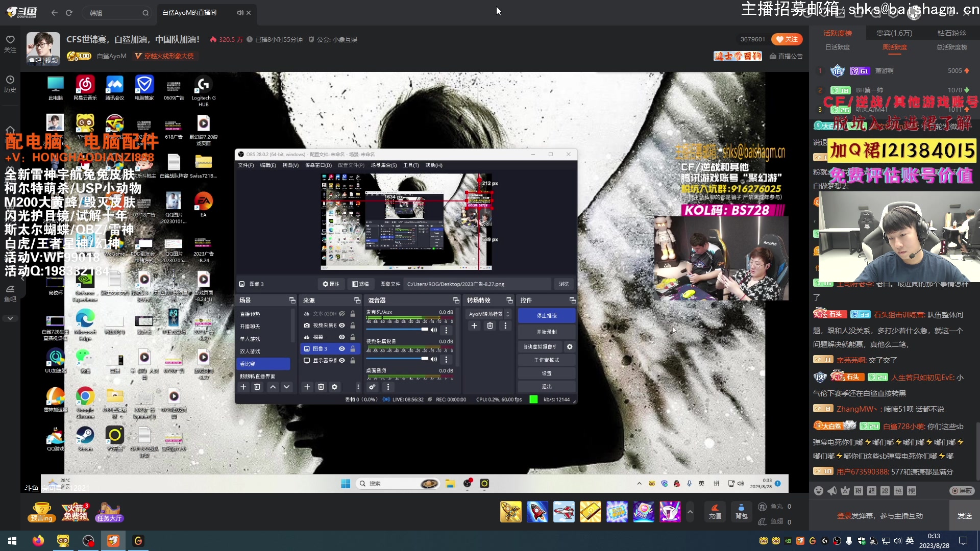Open 历史 history in the left sidebar
Image resolution: width=980 pixels, height=551 pixels.
click(x=10, y=84)
